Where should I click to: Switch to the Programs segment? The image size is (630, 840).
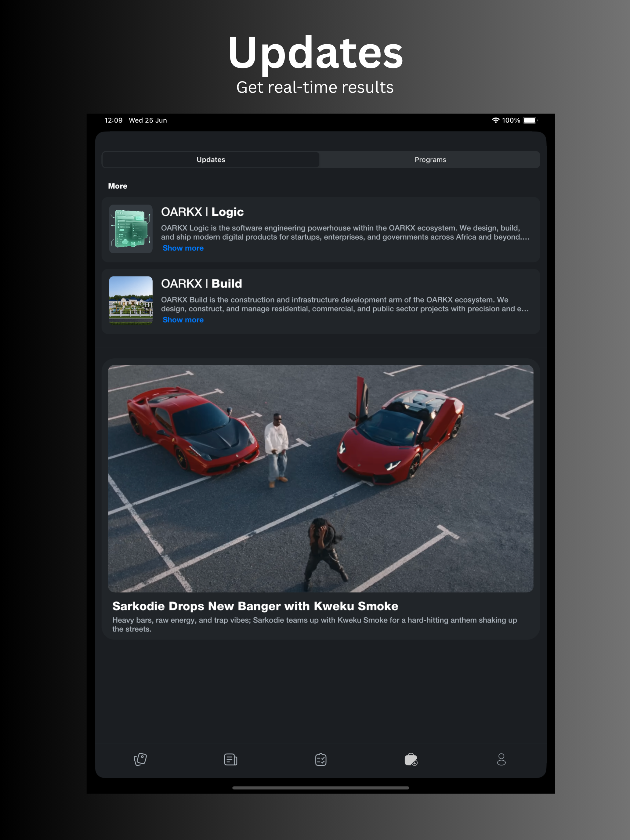pyautogui.click(x=430, y=160)
